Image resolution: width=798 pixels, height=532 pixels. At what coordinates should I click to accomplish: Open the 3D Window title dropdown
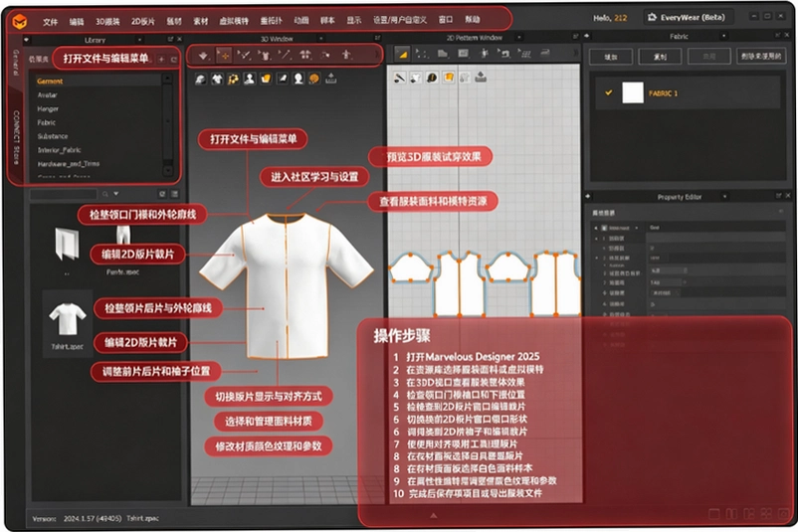tap(320, 39)
